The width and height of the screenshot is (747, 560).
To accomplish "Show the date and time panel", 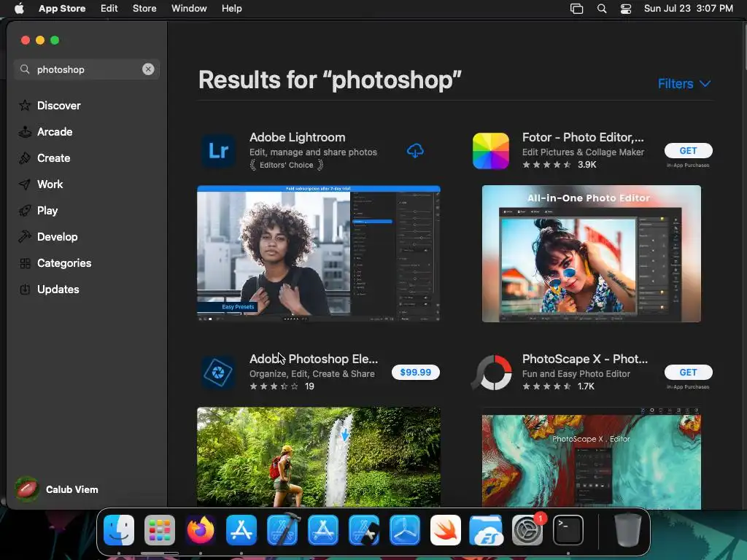I will click(689, 9).
